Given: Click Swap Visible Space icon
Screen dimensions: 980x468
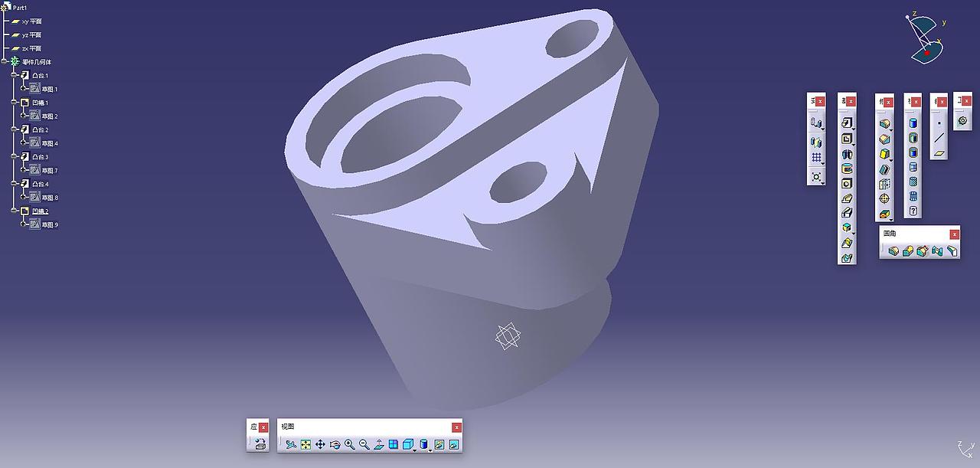Looking at the screenshot, I should (x=454, y=444).
